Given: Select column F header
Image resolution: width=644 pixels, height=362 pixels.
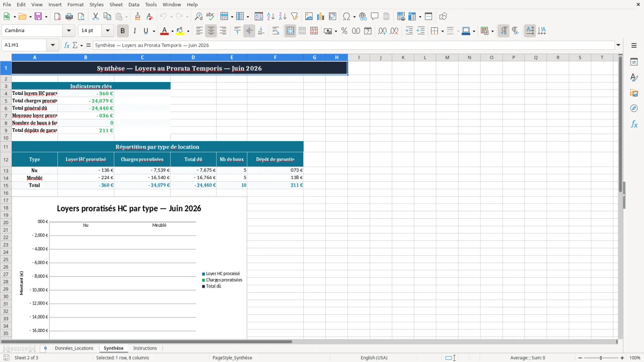Looking at the screenshot, I should (275, 57).
